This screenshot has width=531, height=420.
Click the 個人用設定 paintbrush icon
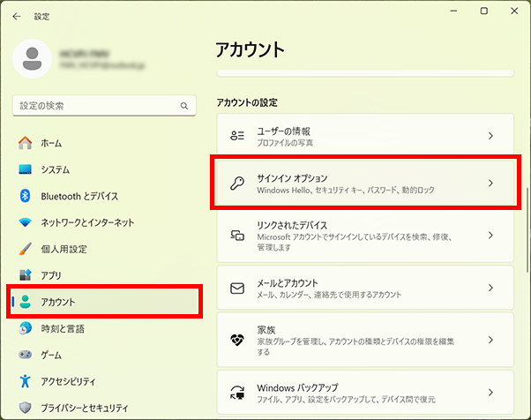point(26,249)
